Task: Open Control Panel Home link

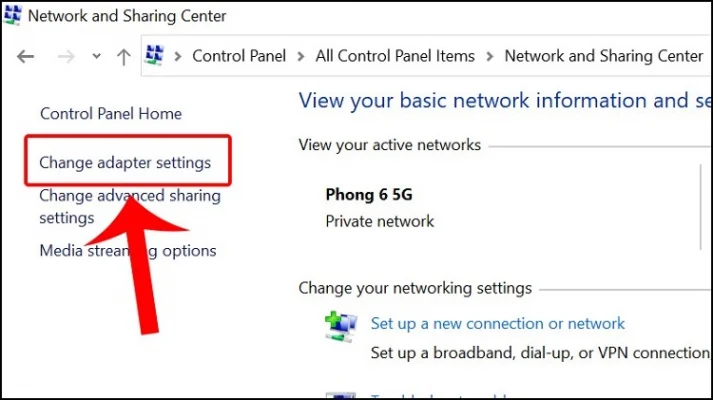Action: click(x=111, y=114)
